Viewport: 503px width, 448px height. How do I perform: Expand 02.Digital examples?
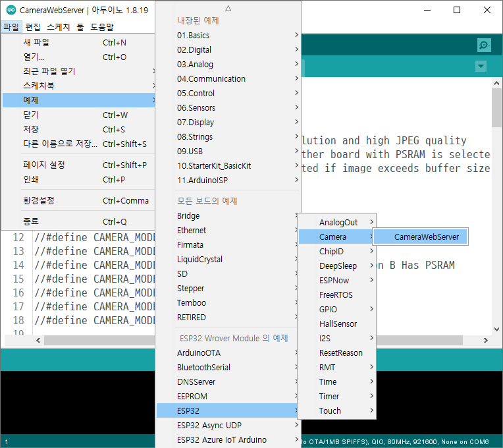228,50
